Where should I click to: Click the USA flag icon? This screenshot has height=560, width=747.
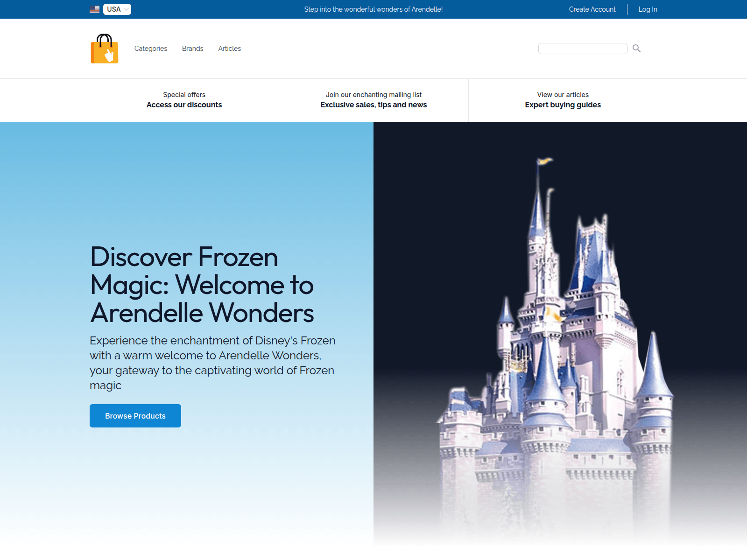pyautogui.click(x=95, y=9)
